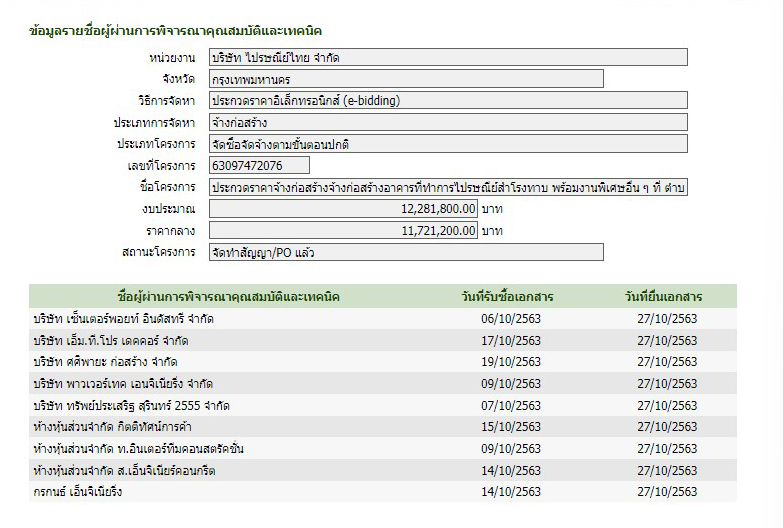Select the บริษัท ศศิพายะ ก่อสร้าง จำกัด row
783x528 pixels.
[x=105, y=362]
